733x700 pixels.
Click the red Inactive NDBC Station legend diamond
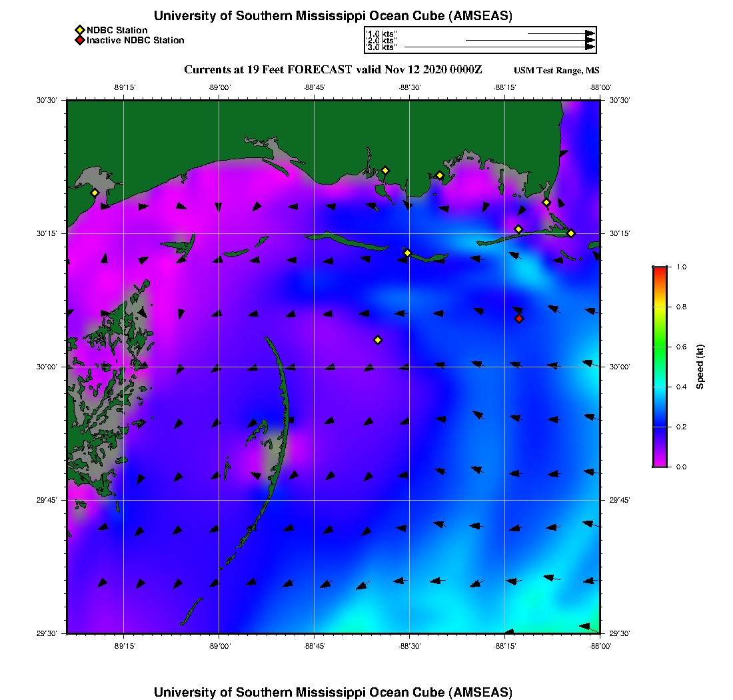point(79,40)
